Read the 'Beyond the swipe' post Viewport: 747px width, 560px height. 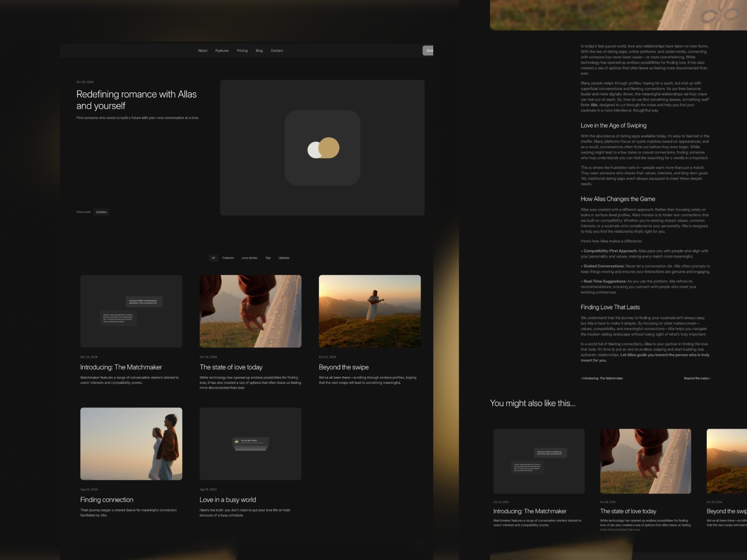click(344, 367)
